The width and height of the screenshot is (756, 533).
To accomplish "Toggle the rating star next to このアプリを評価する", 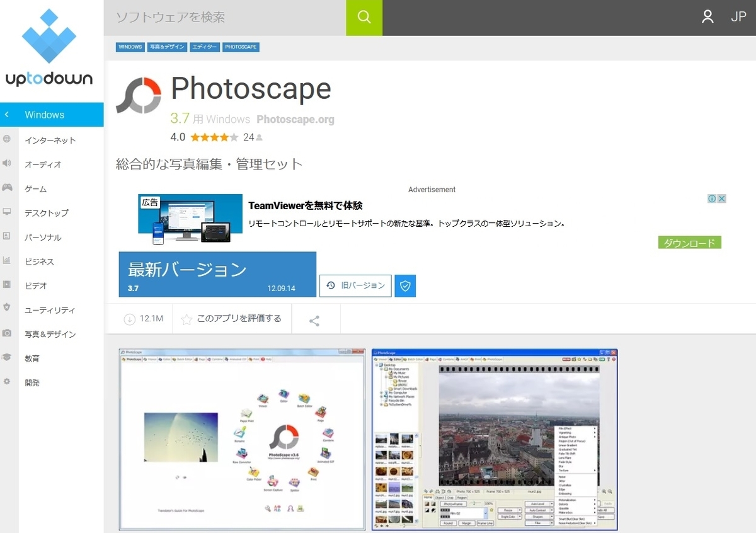I will tap(186, 319).
